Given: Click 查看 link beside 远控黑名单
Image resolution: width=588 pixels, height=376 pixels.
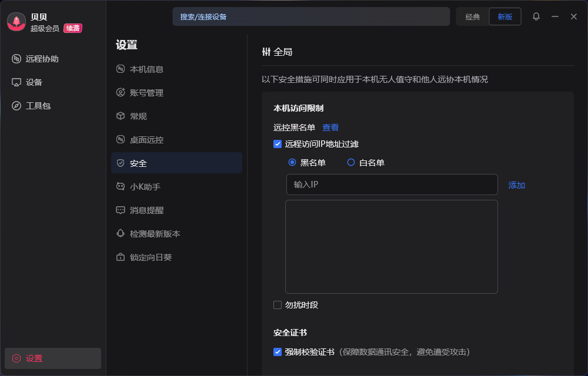Looking at the screenshot, I should click(330, 127).
